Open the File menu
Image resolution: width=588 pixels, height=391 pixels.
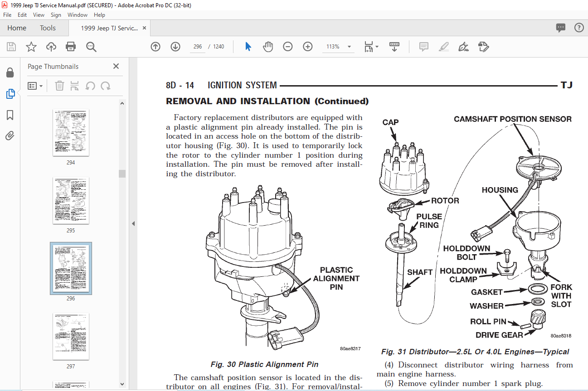click(7, 15)
